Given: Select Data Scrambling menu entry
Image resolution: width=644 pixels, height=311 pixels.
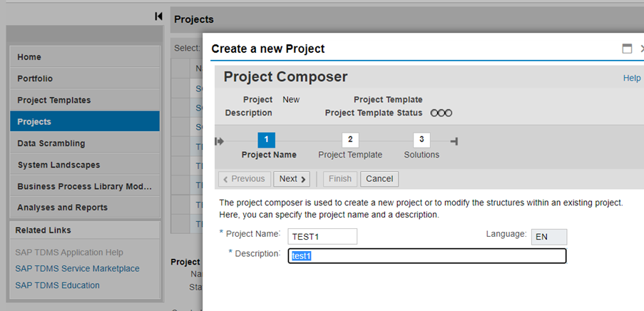Looking at the screenshot, I should pos(84,143).
